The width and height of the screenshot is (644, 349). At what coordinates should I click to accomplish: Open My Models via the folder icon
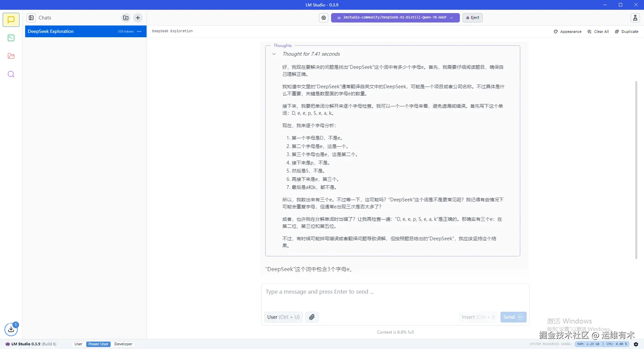tap(11, 56)
